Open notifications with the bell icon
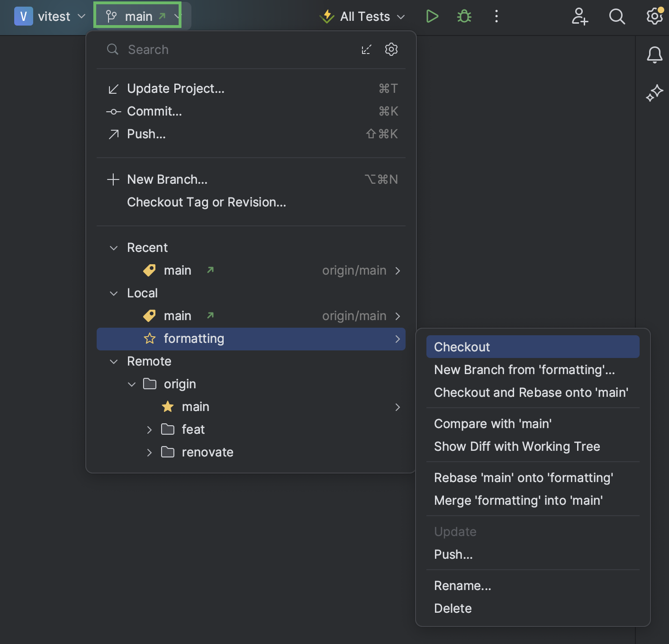The width and height of the screenshot is (669, 644). point(654,54)
